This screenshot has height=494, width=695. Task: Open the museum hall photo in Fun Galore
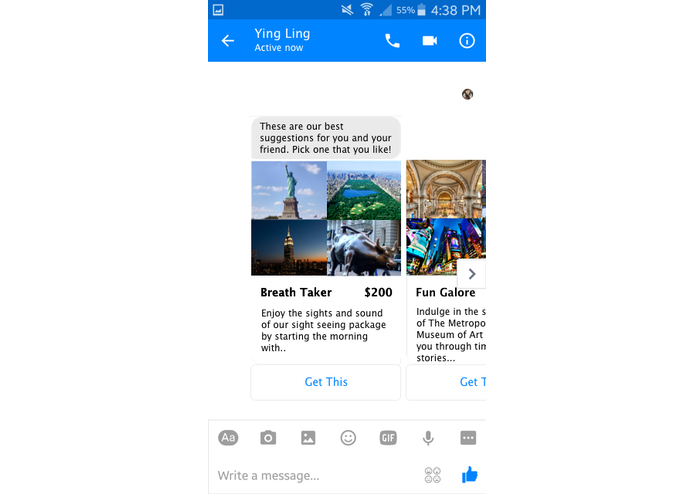click(445, 189)
